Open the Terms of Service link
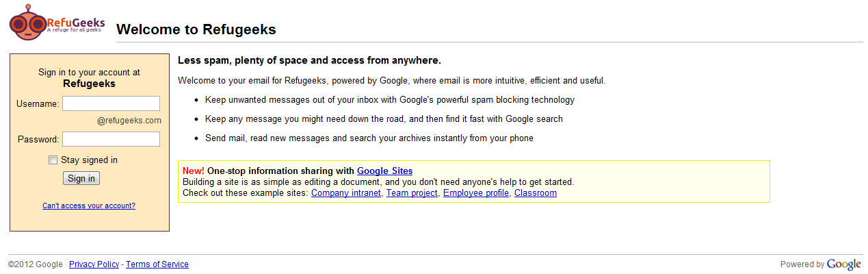Screen dimensions: 868x274 point(157,264)
